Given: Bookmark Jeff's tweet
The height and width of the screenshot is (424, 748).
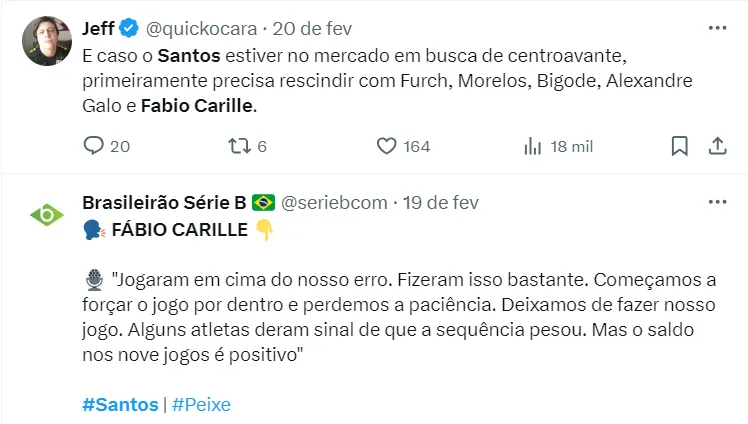Looking at the screenshot, I should coord(680,146).
